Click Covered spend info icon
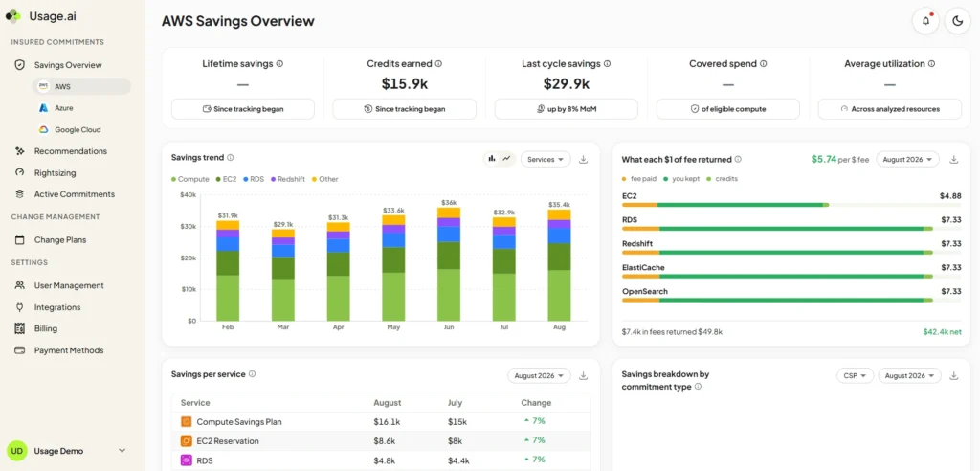 (x=763, y=64)
